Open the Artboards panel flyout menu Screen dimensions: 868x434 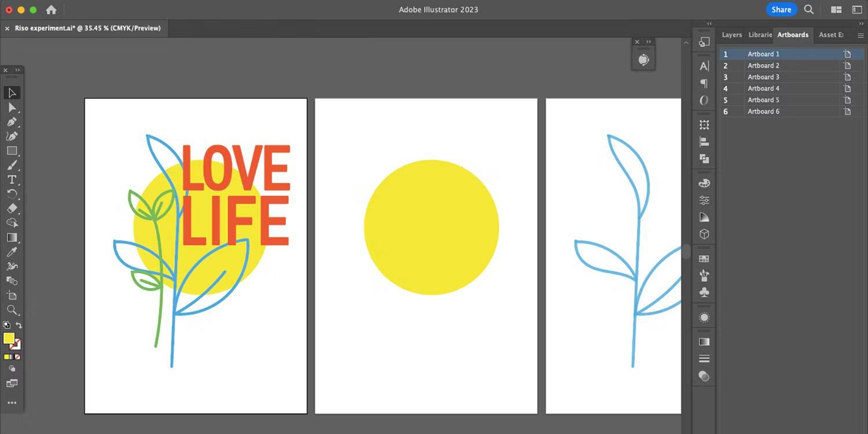click(860, 35)
